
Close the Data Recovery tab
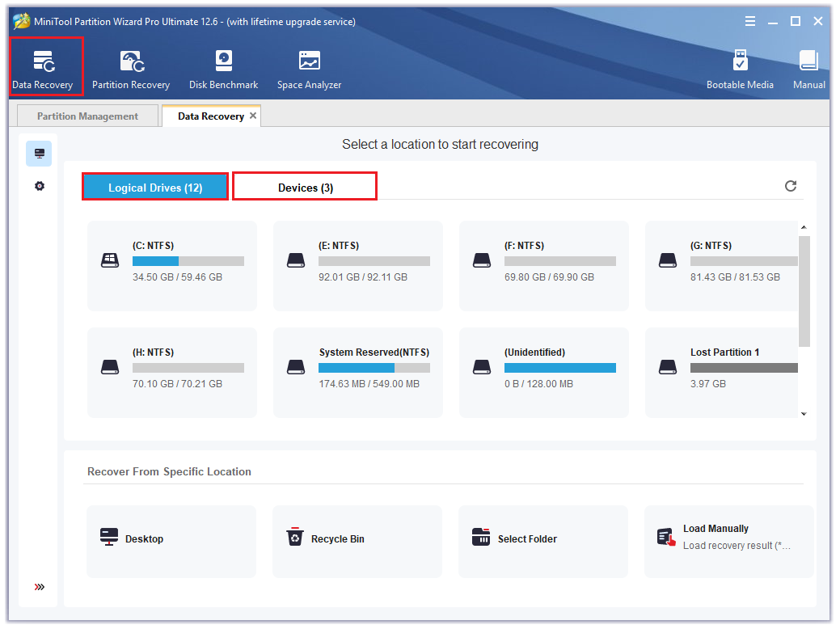pos(253,116)
